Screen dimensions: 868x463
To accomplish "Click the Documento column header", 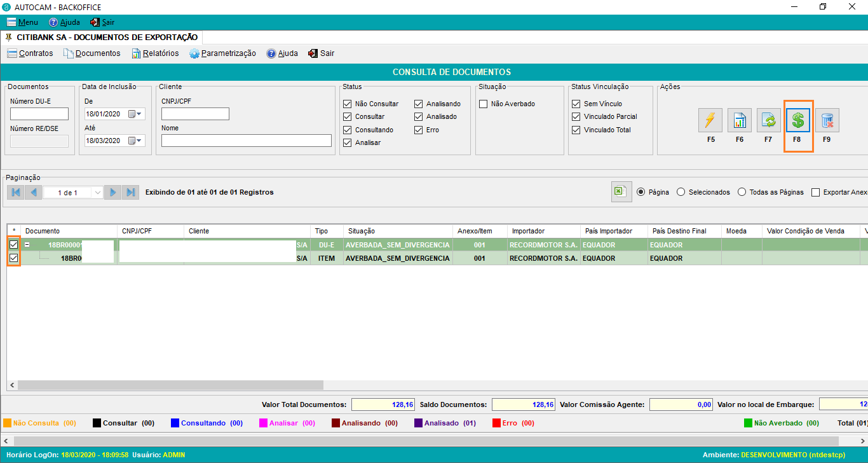I will pos(43,231).
